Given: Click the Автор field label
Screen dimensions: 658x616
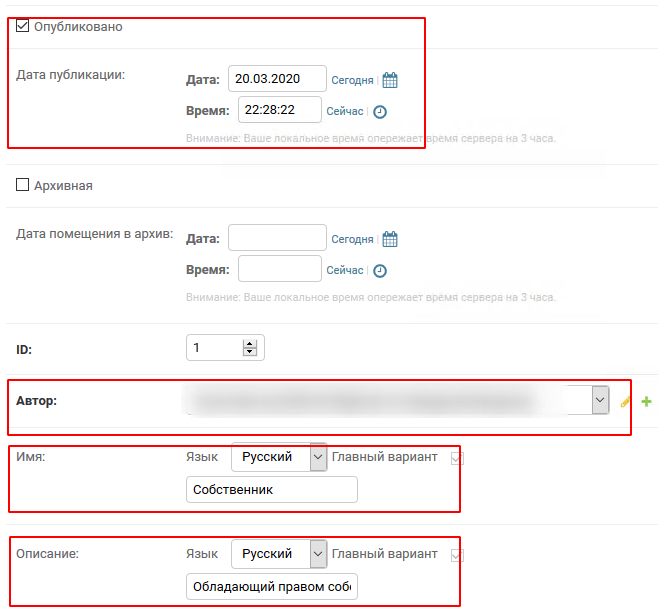Looking at the screenshot, I should [37, 401].
